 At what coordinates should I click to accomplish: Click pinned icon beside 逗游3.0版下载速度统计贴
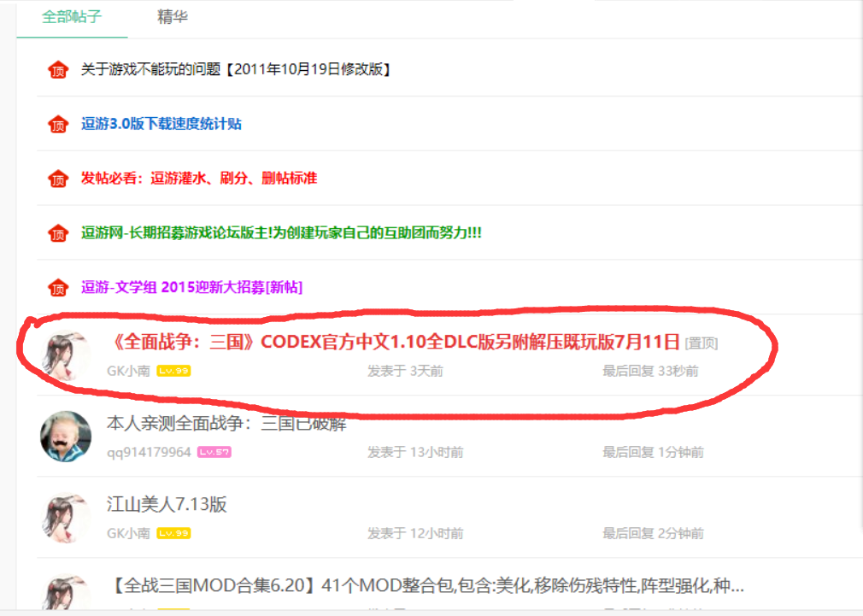click(58, 125)
